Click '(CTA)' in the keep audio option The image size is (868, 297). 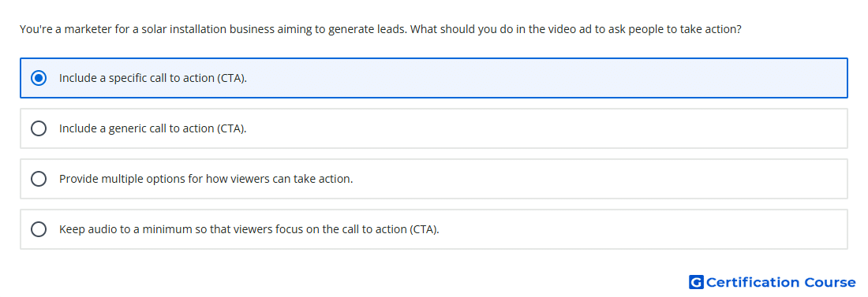click(425, 229)
